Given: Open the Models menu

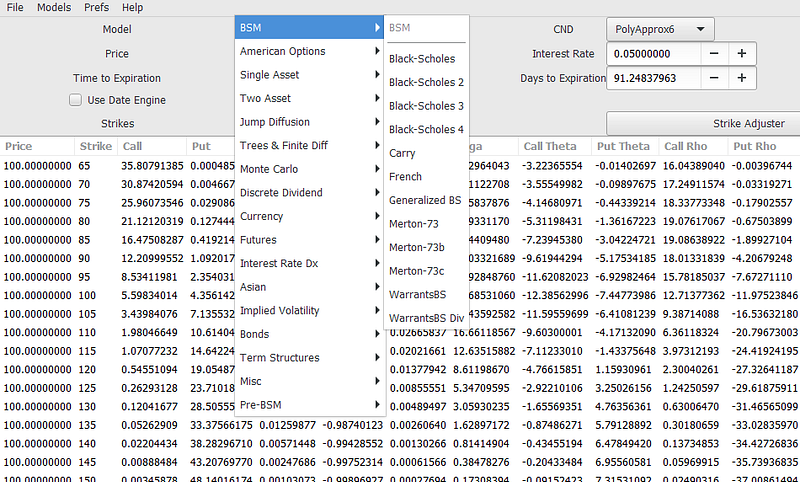Looking at the screenshot, I should [54, 8].
